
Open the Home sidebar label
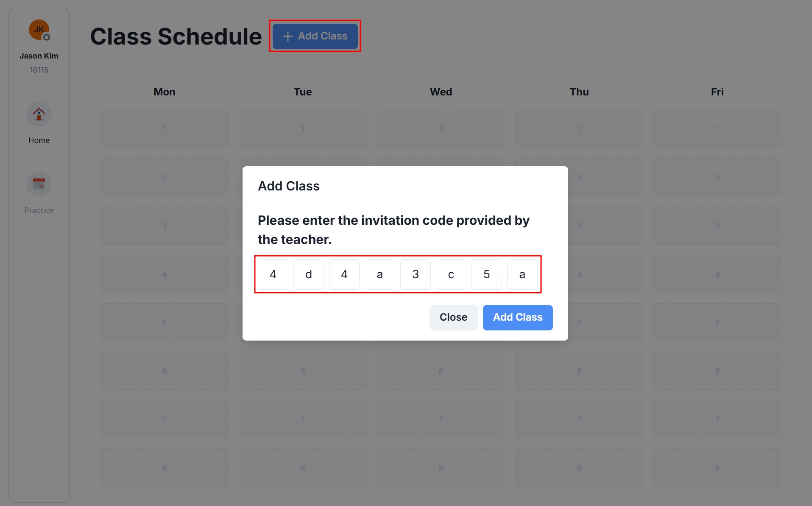pos(39,140)
